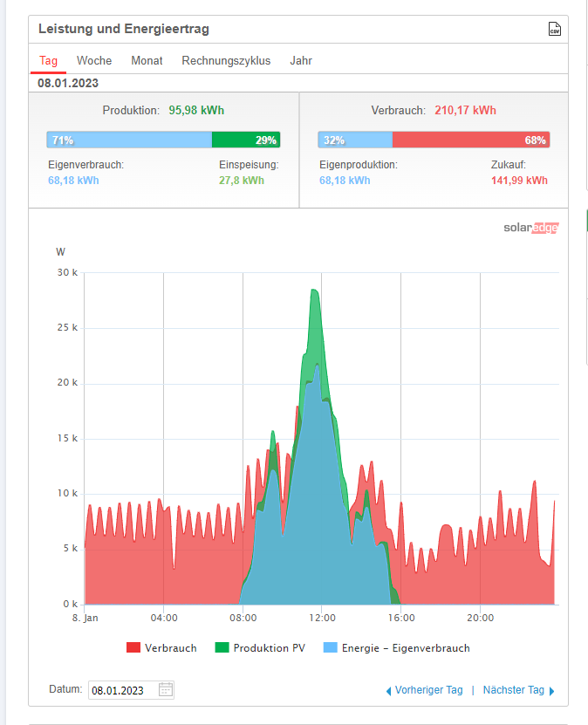
Task: Click the 71% Eigenverbrauch bar segment
Action: 129,140
